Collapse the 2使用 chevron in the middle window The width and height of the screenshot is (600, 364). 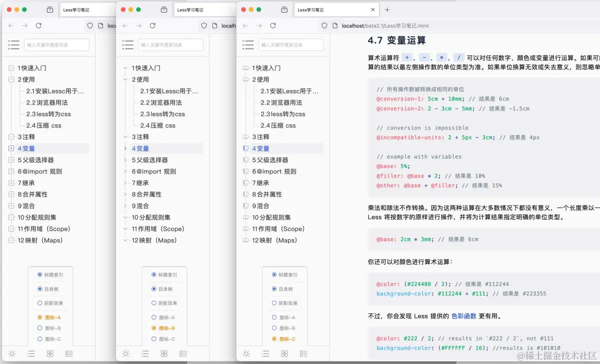point(125,79)
